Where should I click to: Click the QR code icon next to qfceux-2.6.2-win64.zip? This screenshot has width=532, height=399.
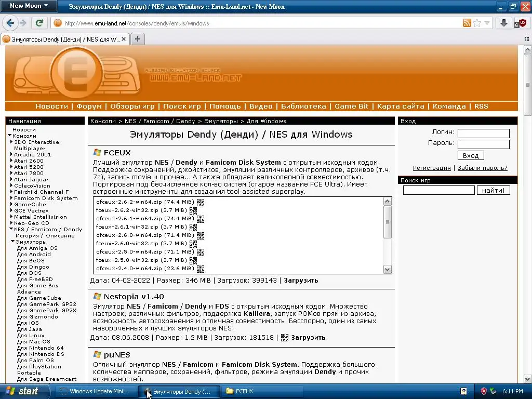[201, 202]
